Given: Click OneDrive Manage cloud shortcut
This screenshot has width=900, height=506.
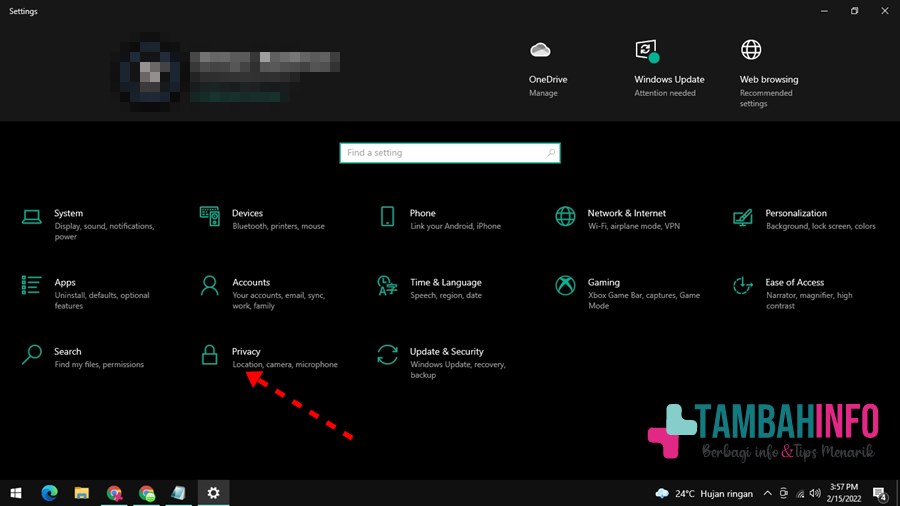Looking at the screenshot, I should pos(548,69).
